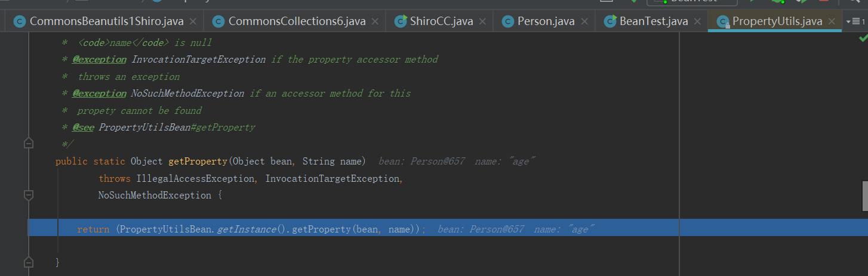Switch to the ShiroCC.java tab
The height and width of the screenshot is (276, 868).
coord(441,21)
